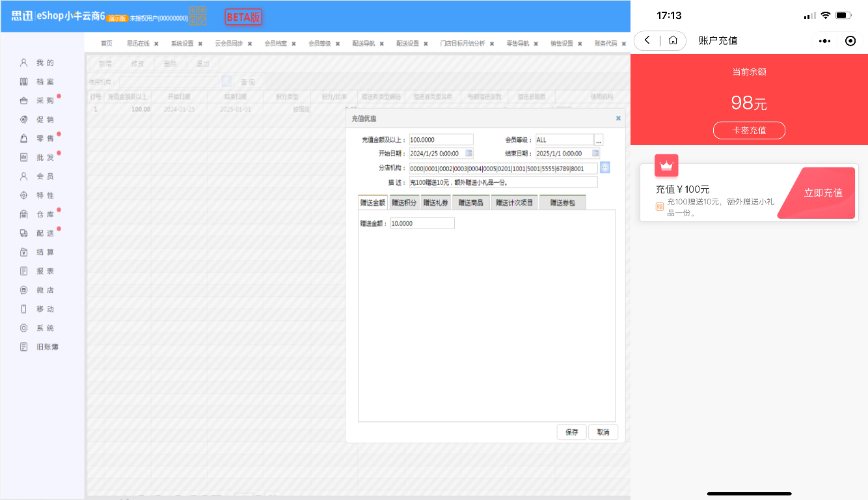Switch to 赠送礼券 tab
The width and height of the screenshot is (868, 500).
click(x=435, y=202)
